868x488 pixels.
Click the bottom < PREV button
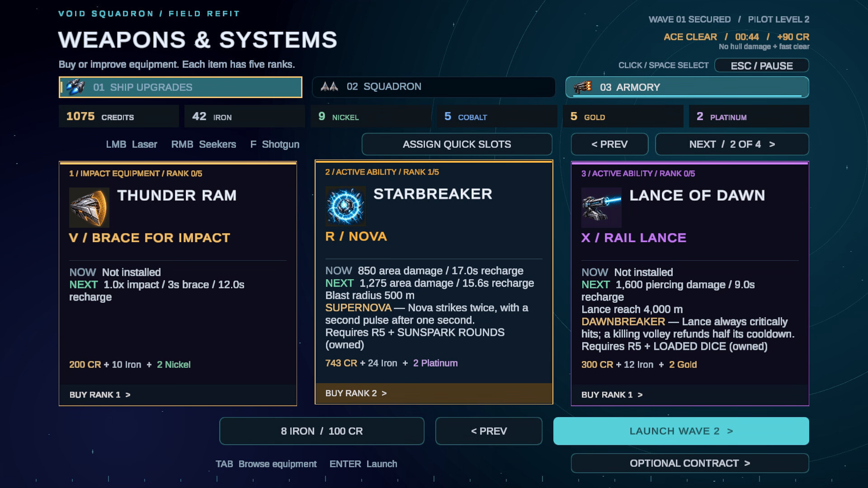pos(489,431)
